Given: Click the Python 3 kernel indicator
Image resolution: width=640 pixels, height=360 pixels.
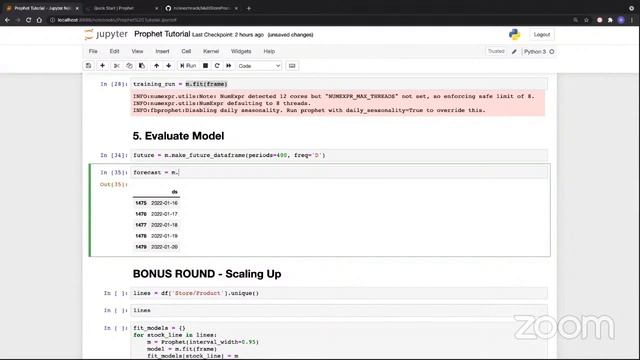Looking at the screenshot, I should click(539, 51).
